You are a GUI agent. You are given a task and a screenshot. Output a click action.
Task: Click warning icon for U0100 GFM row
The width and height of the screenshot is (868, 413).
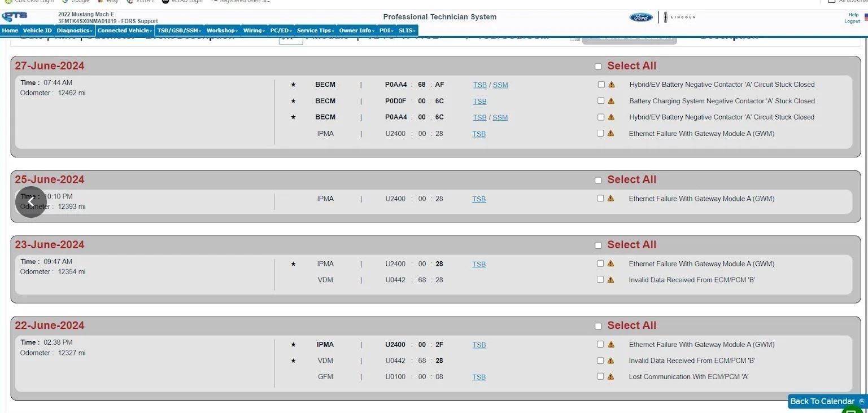coord(611,377)
